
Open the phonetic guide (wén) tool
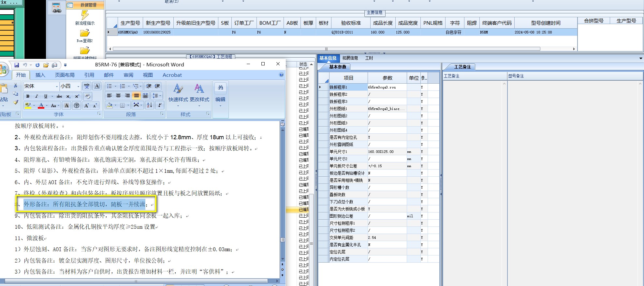click(x=87, y=86)
